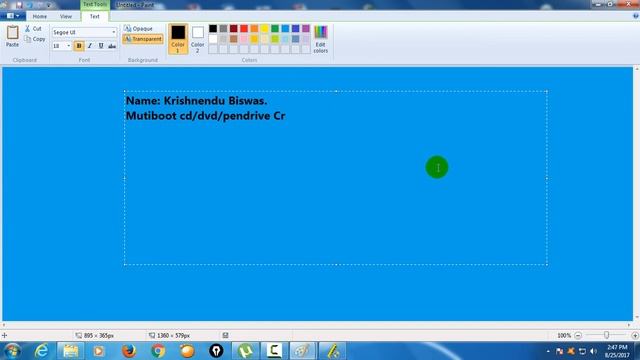
Task: Switch to the Home ribbon tab
Action: 40,16
